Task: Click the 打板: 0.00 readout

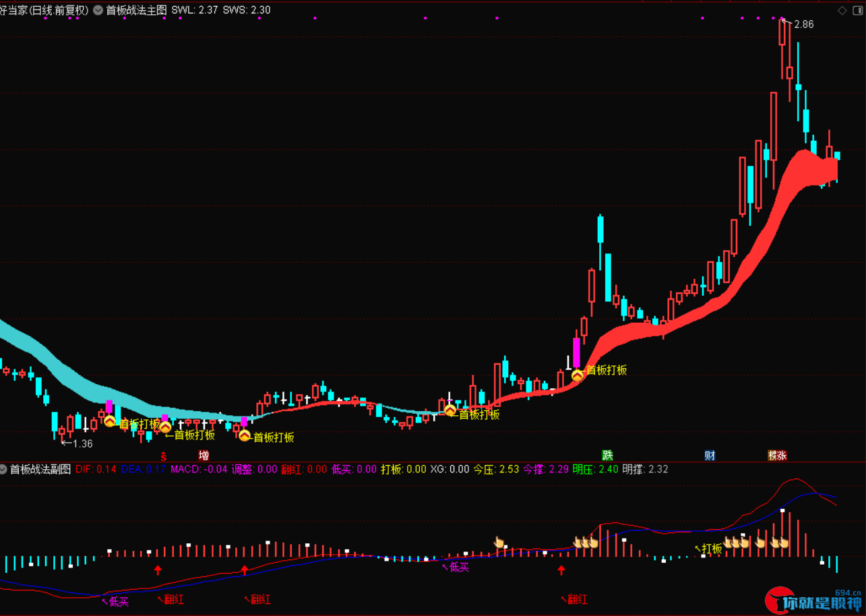Action: click(404, 469)
